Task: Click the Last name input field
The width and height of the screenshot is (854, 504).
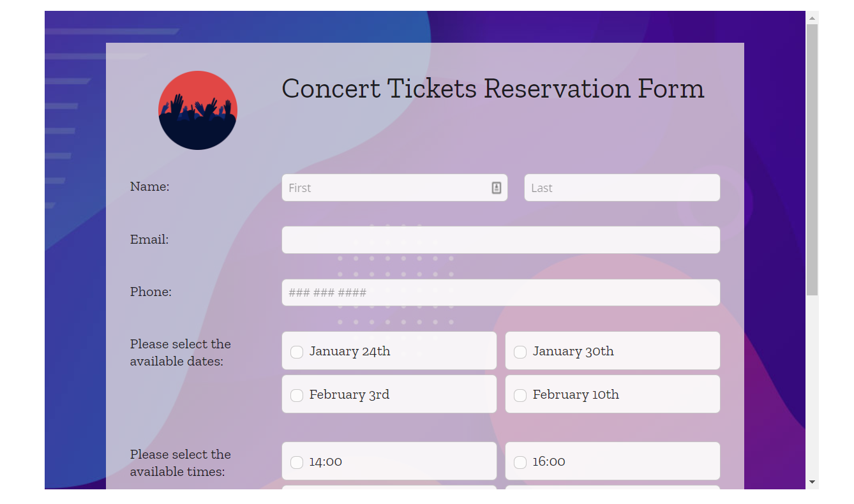Action: pyautogui.click(x=622, y=188)
